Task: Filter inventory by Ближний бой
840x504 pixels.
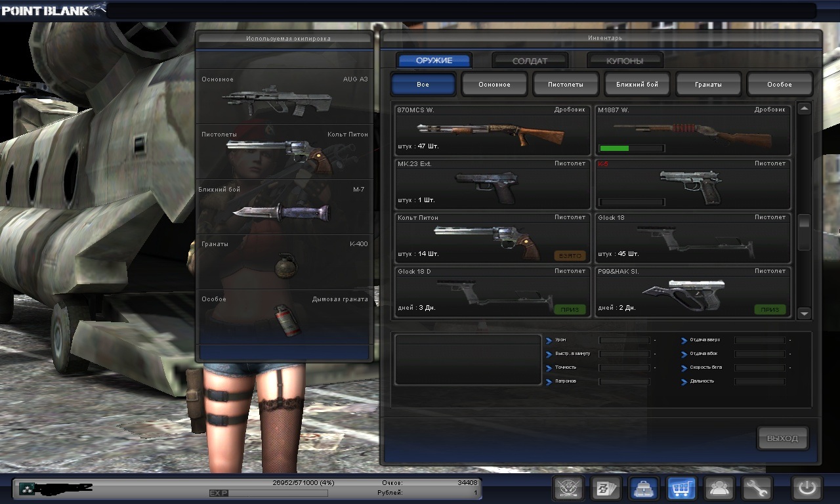Action: click(x=637, y=84)
